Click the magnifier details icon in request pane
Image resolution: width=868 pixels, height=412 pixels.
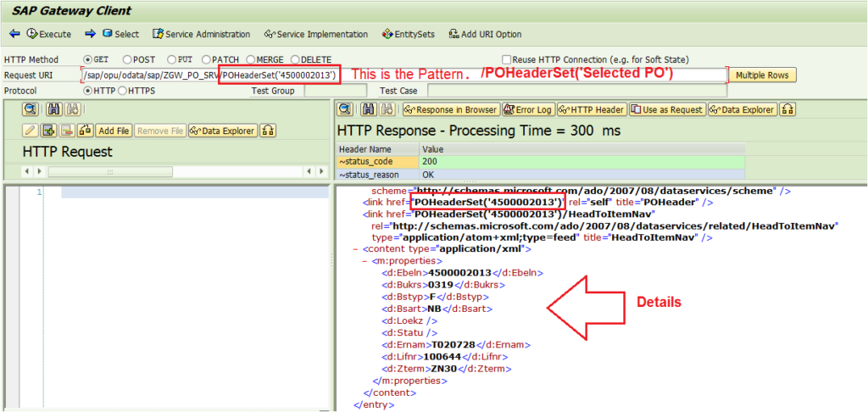[x=30, y=109]
